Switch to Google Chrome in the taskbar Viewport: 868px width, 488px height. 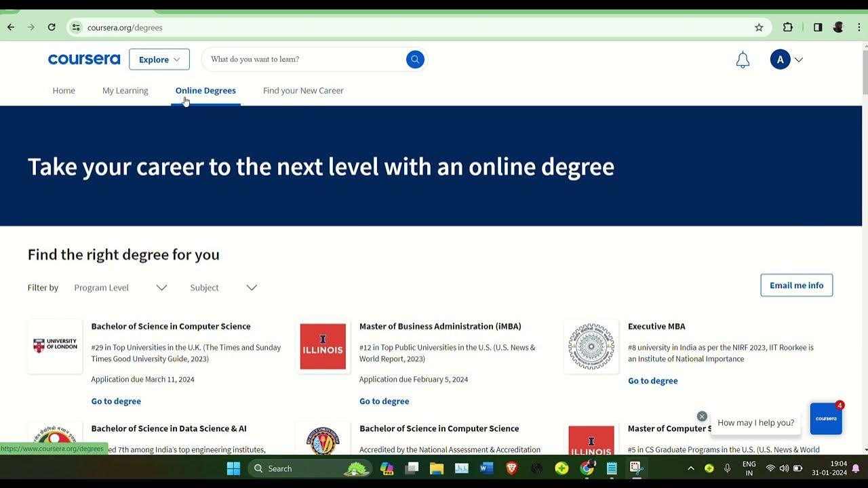click(x=587, y=468)
